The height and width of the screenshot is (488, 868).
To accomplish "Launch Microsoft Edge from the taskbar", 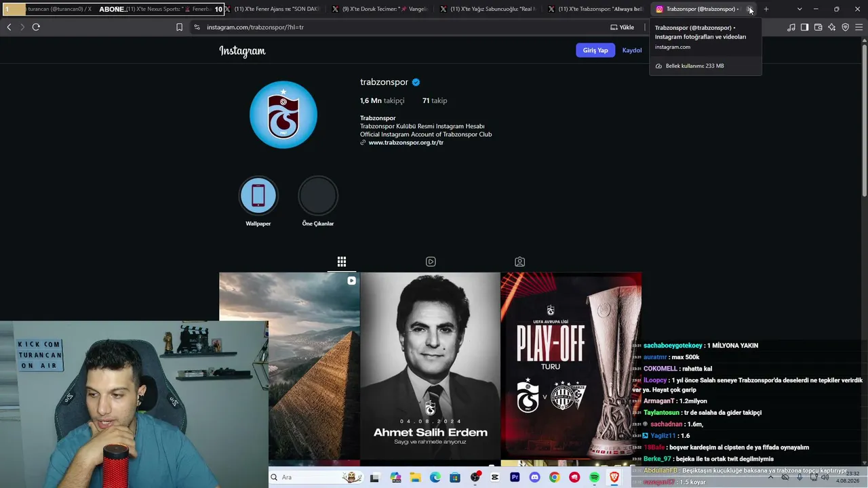I will pos(435,478).
